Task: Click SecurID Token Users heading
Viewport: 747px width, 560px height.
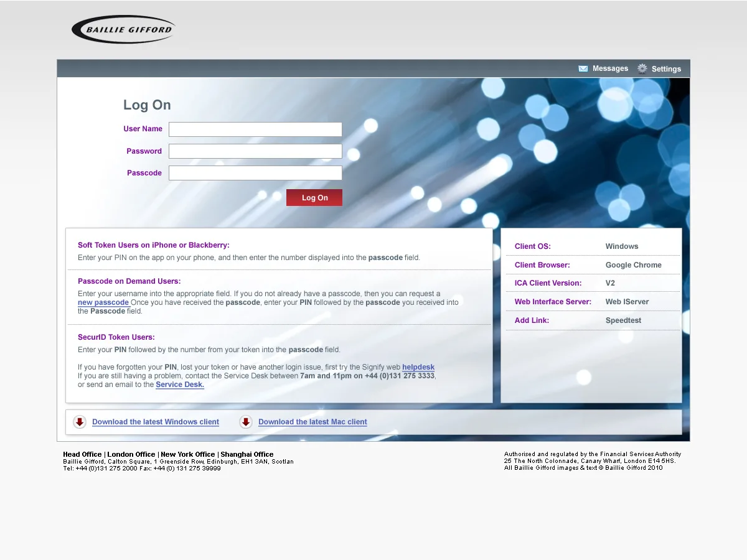Action: [x=116, y=337]
